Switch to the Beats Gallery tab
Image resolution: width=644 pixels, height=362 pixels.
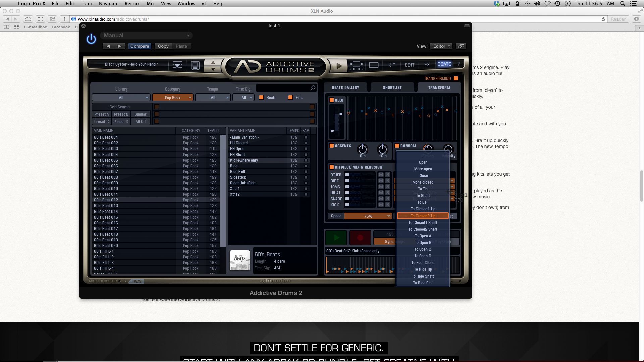click(x=345, y=87)
